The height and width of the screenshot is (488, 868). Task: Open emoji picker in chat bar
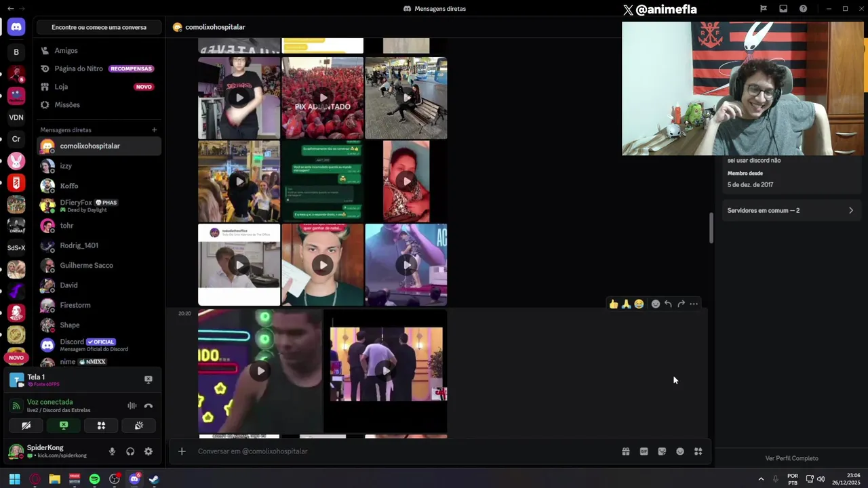point(680,451)
